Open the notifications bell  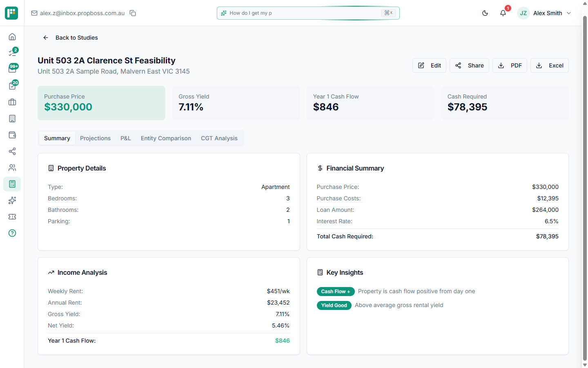click(503, 13)
